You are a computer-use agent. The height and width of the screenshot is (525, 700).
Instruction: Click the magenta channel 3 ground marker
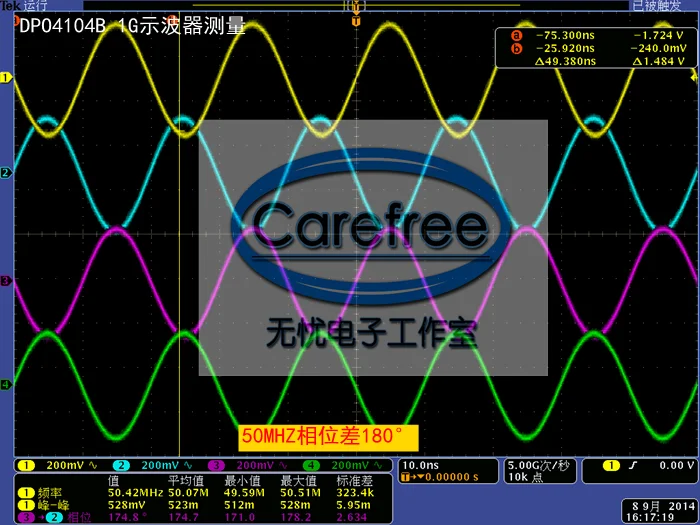tap(6, 281)
